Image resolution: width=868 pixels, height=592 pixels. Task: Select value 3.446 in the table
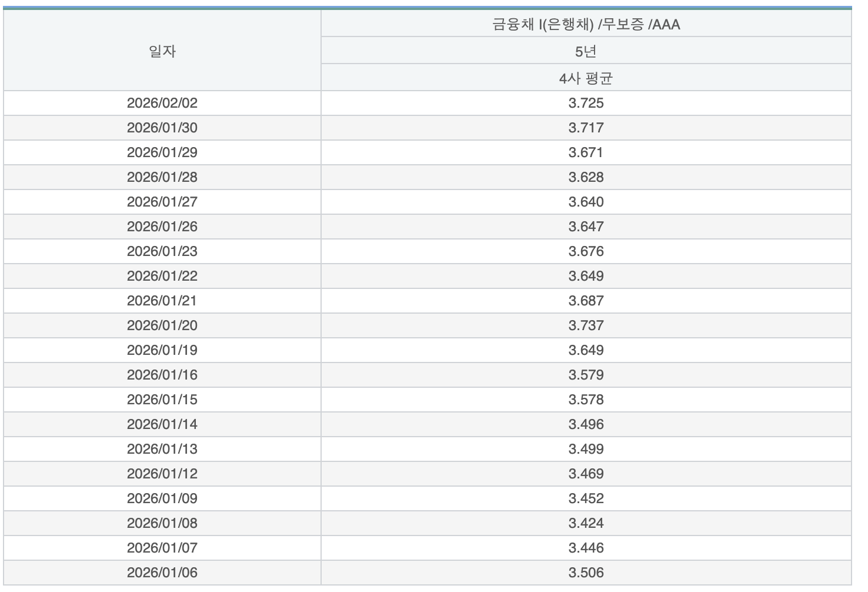pos(586,548)
